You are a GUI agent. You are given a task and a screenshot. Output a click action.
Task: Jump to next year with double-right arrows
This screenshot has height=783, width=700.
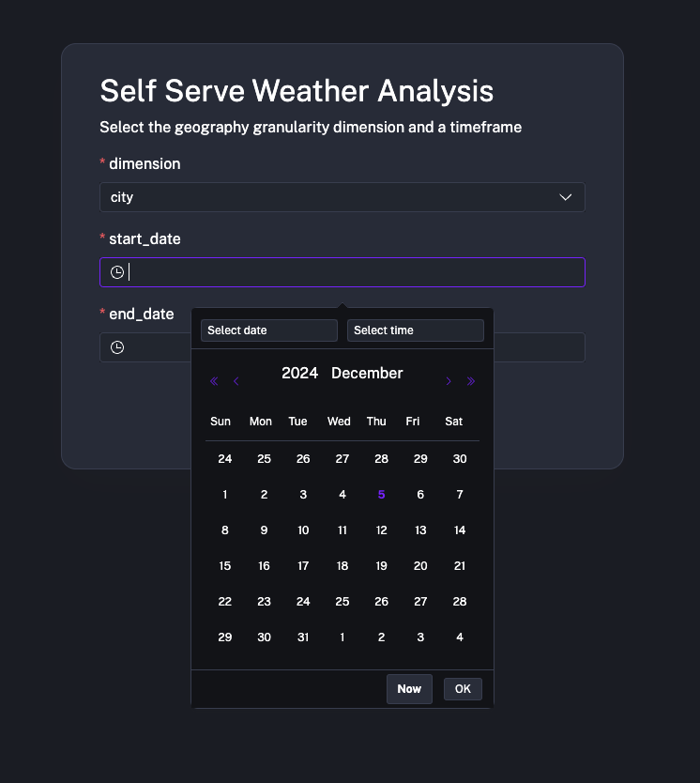point(471,380)
